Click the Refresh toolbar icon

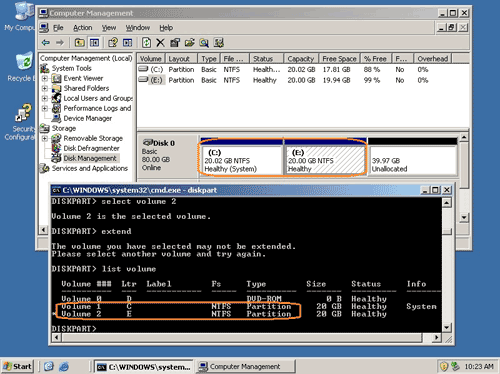click(x=146, y=43)
